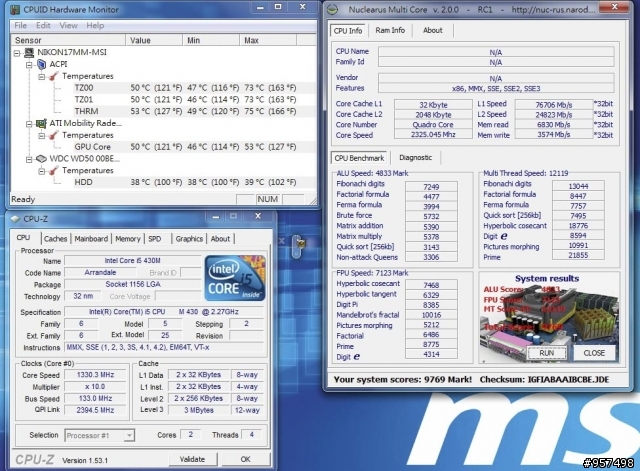Click thermometer icon under WDC hard drive
This screenshot has width=640, height=471.
53,170
